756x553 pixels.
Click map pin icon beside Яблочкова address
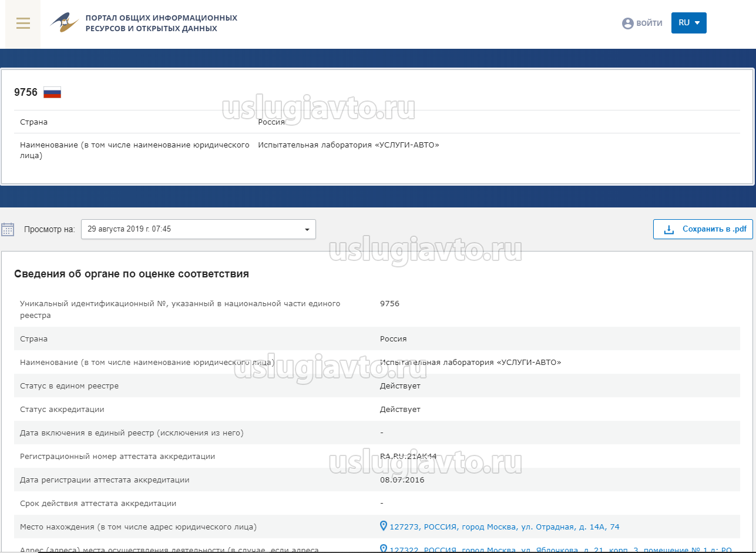pos(384,549)
